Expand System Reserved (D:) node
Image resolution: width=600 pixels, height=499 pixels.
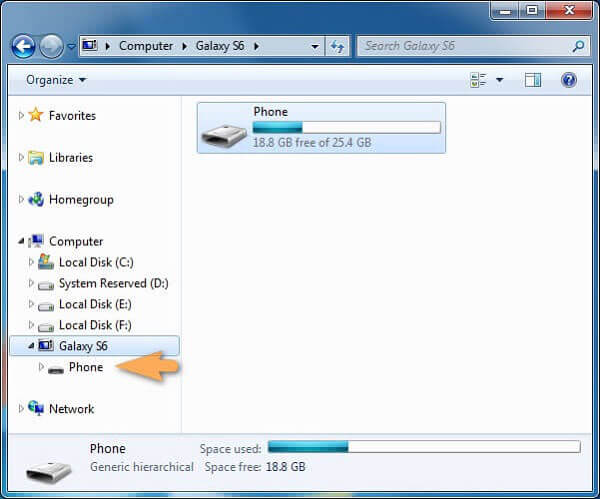31,283
